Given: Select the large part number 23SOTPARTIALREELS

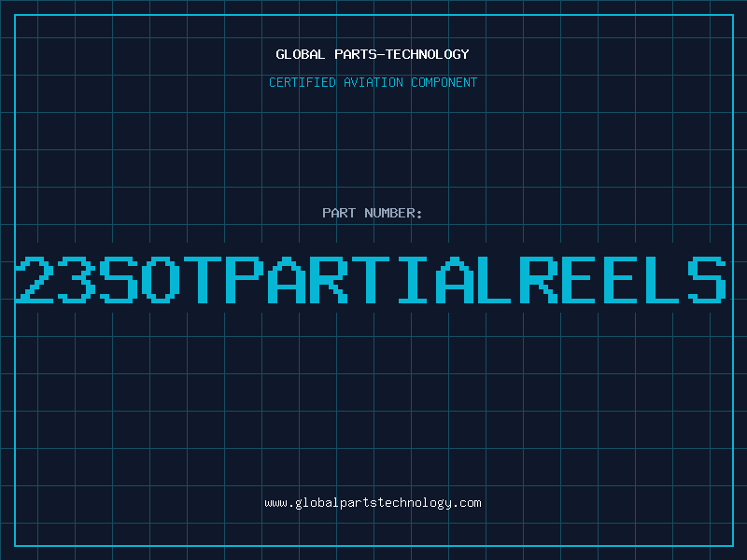Looking at the screenshot, I should [x=373, y=279].
